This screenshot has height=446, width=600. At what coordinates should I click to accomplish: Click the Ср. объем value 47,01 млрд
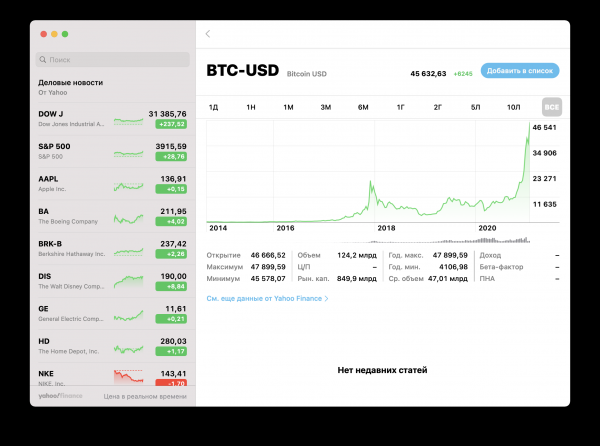(448, 279)
